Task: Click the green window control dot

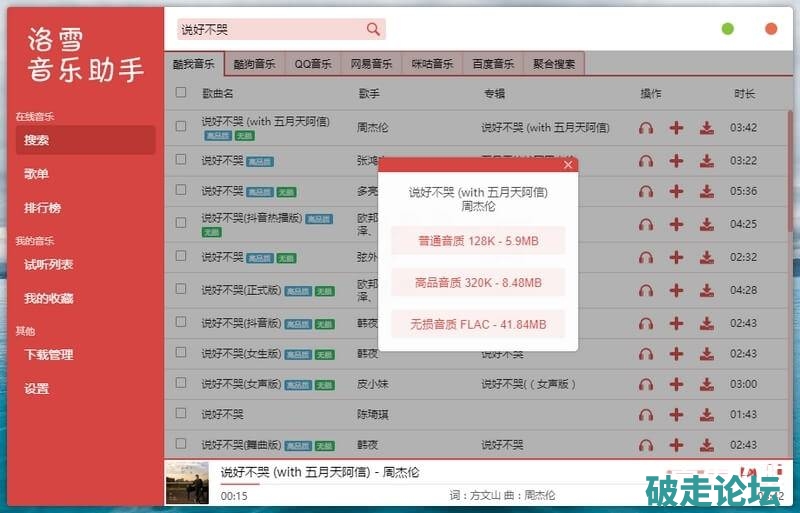Action: pos(728,29)
